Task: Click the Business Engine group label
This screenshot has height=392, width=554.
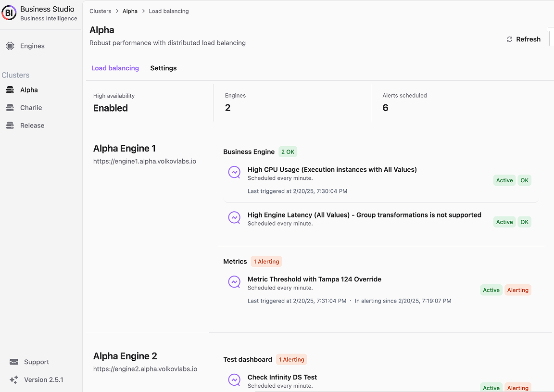Action: [249, 152]
